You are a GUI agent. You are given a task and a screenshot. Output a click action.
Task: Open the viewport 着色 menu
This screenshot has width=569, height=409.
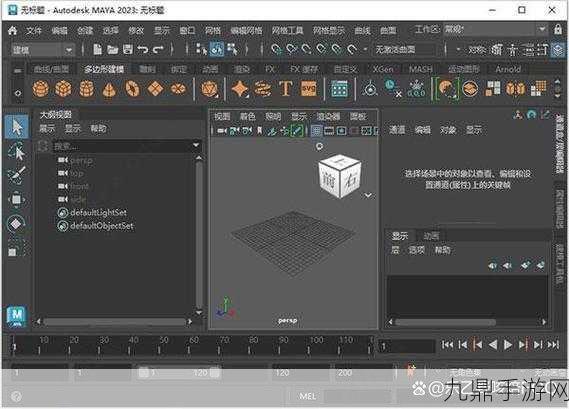pyautogui.click(x=247, y=116)
